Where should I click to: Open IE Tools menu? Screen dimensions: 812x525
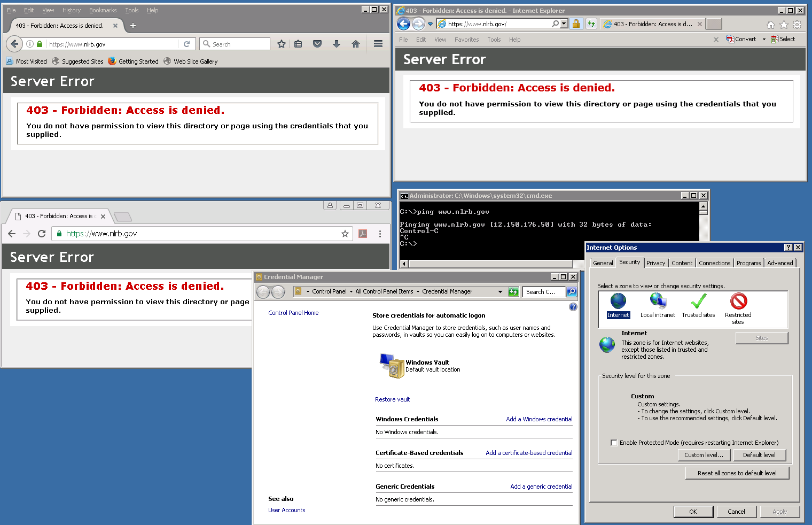(x=494, y=40)
